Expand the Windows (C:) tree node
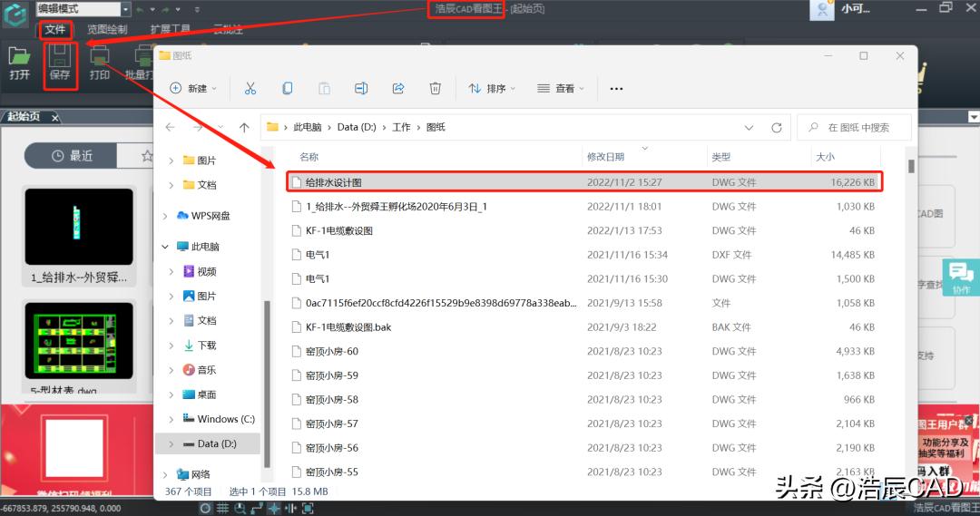 pyautogui.click(x=171, y=419)
